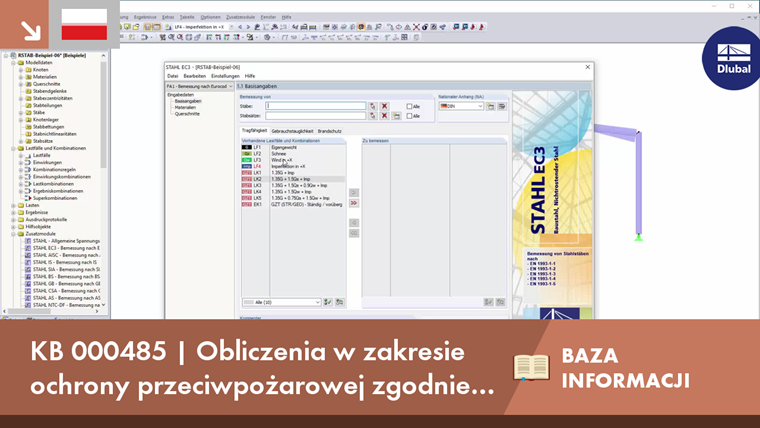Screen dimensions: 760x428
Task: Open Hilfe menu in STAHL EC3 window
Action: (250, 76)
